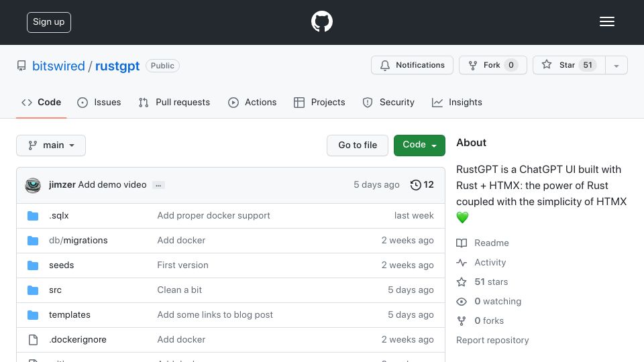Click the Notifications bell button
Viewport: 644px width, 362px height.
tap(412, 65)
